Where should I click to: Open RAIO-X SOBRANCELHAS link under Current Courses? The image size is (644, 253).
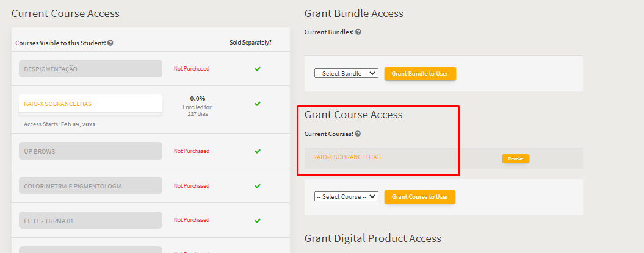347,157
